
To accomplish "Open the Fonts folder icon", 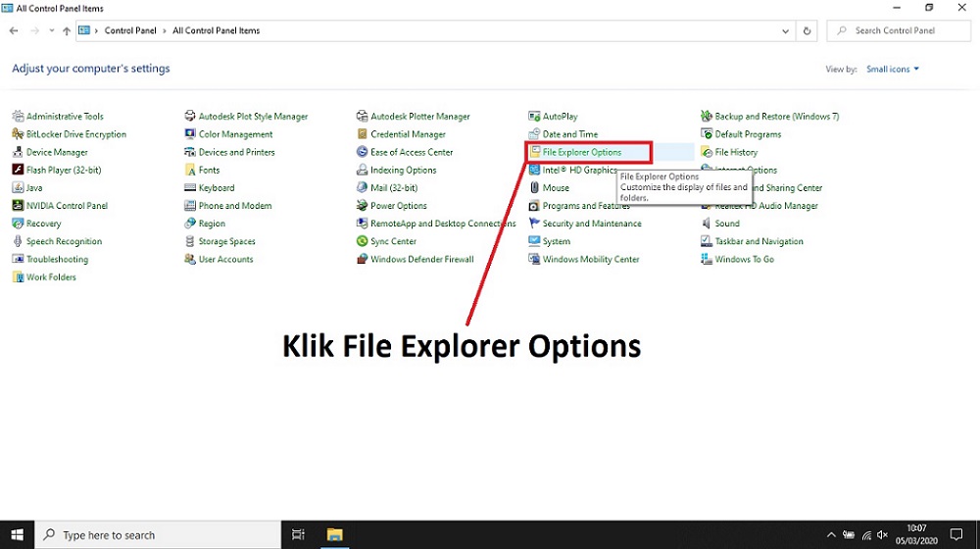I will pos(190,170).
